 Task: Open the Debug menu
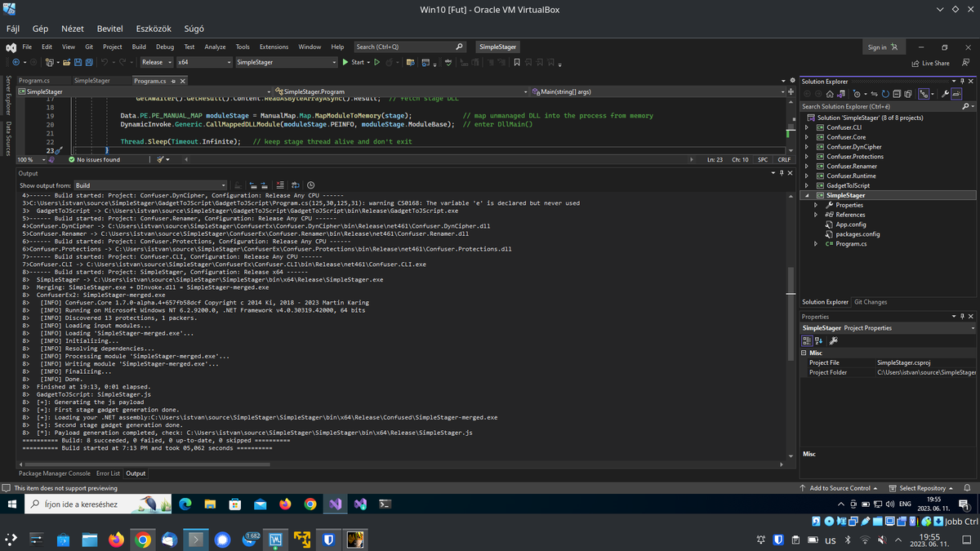(165, 47)
